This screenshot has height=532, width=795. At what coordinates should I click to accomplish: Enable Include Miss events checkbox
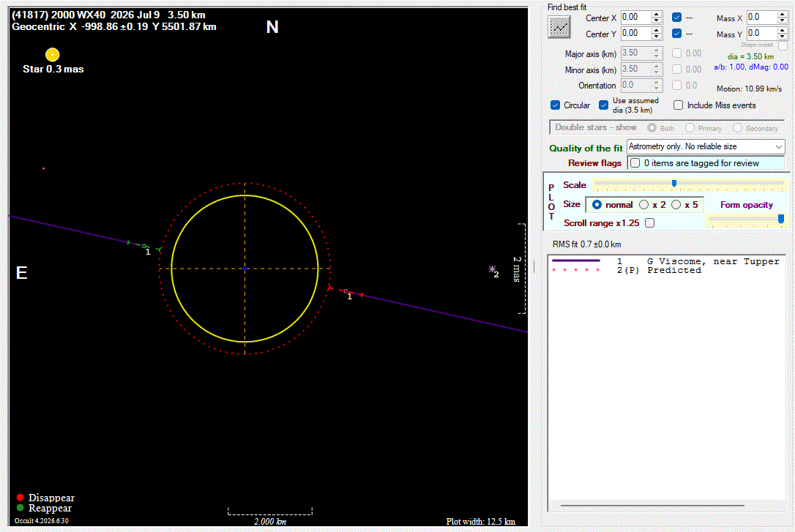pyautogui.click(x=678, y=105)
